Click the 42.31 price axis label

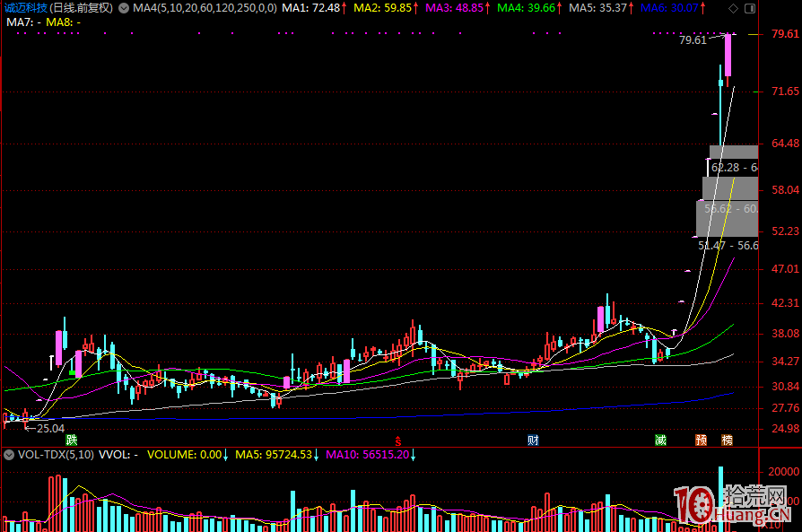coord(785,303)
